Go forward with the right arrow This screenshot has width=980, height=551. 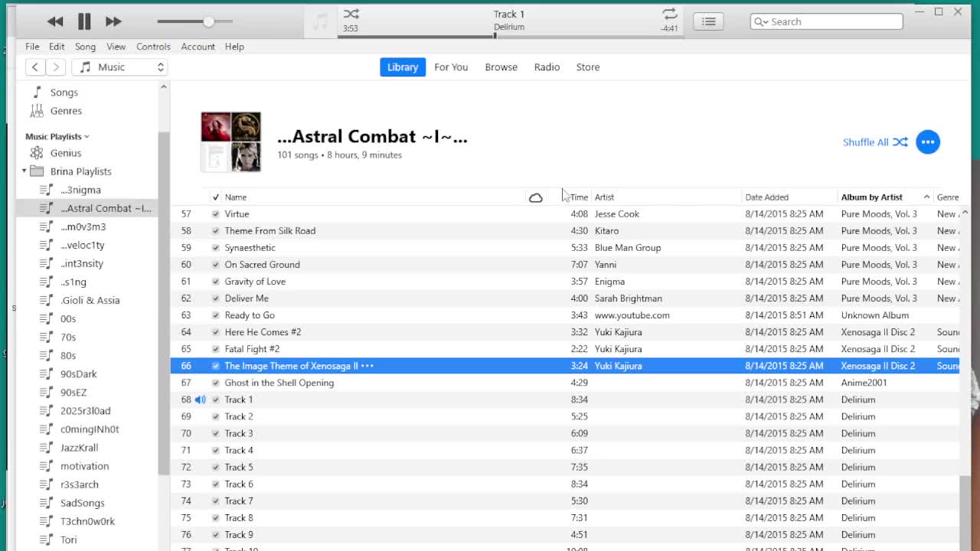(x=55, y=67)
